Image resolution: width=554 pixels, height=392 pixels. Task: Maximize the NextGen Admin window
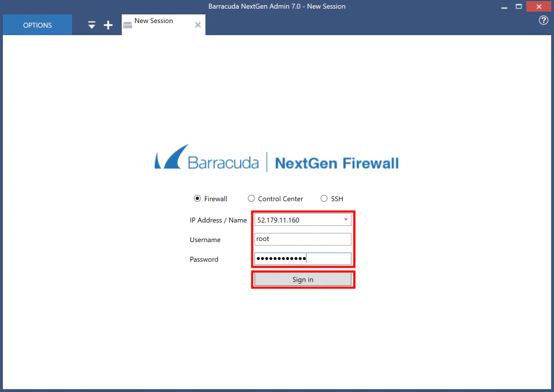(x=519, y=6)
